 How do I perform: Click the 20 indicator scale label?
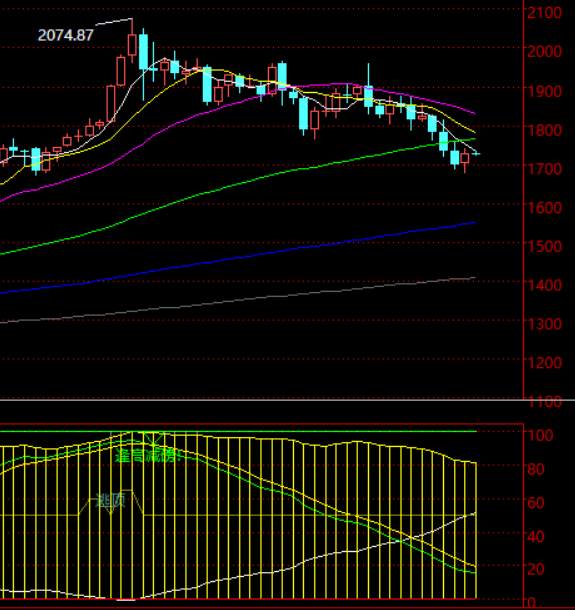535,569
